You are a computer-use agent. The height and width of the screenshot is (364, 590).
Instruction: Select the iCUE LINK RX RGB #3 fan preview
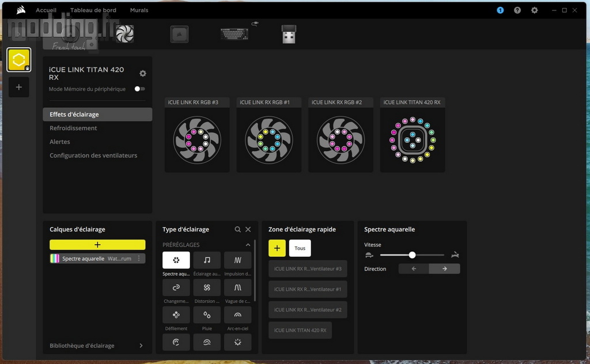point(197,135)
